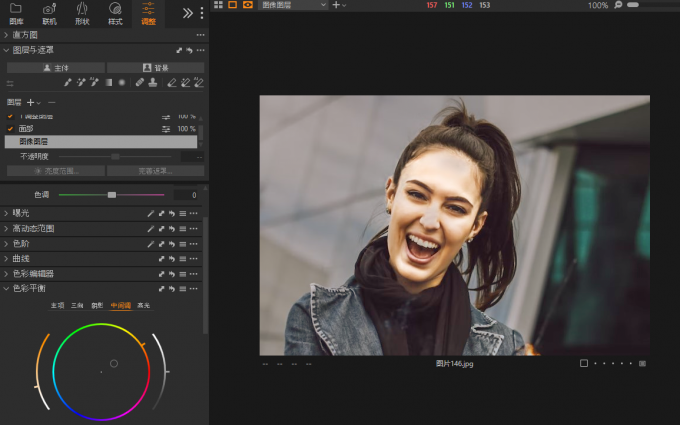Switch to 主项 master tab
The height and width of the screenshot is (425, 680).
coord(57,305)
